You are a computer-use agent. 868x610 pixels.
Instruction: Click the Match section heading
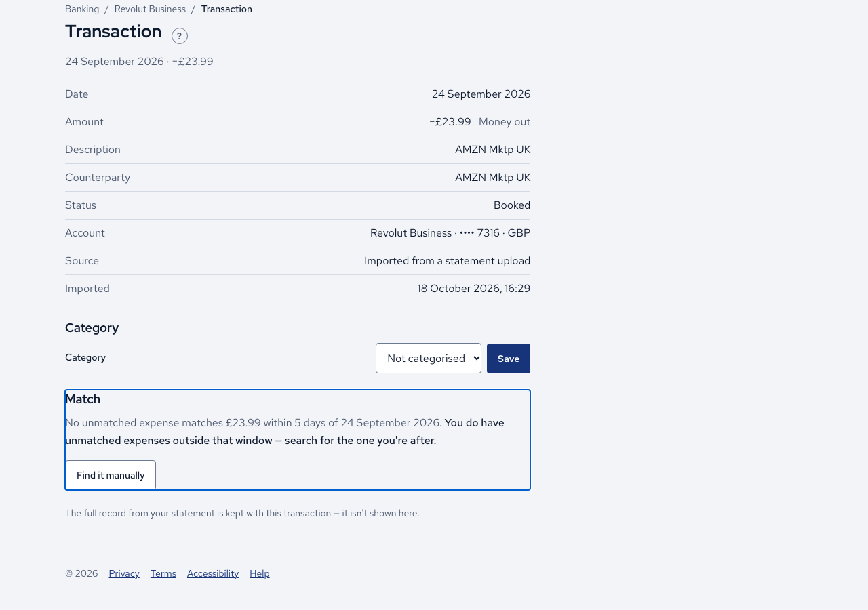click(83, 399)
